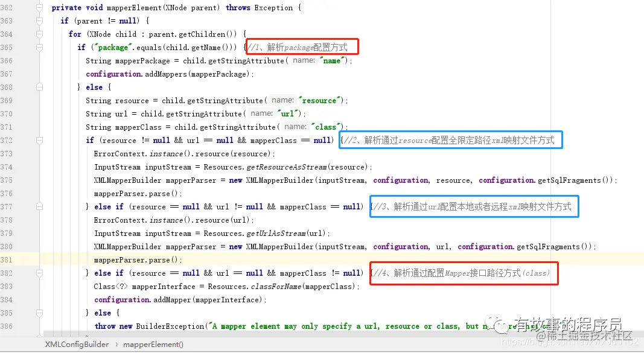Click the "class" string literal on line 371
Viewport: 644px width, 353px height.
(x=326, y=127)
